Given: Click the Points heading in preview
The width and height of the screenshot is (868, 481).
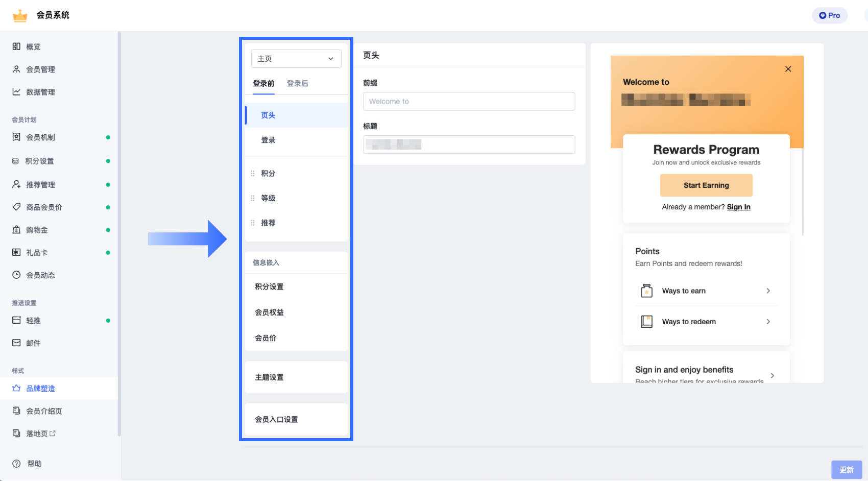Looking at the screenshot, I should tap(647, 251).
